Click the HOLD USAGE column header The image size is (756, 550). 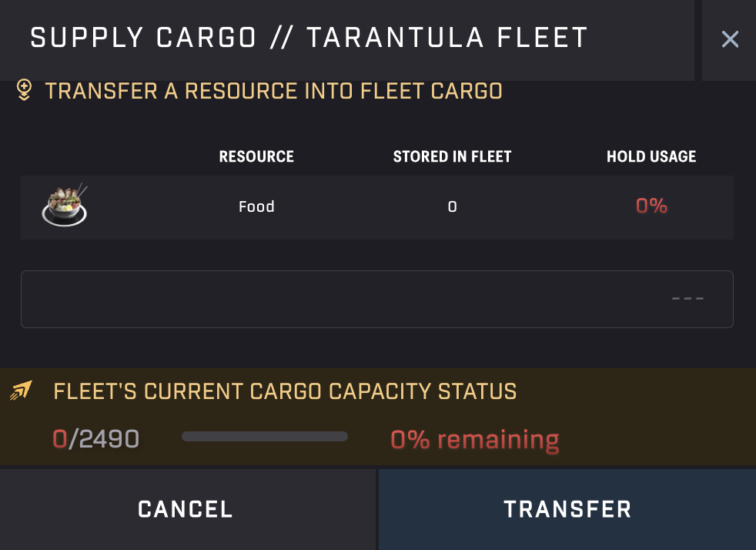click(x=651, y=156)
